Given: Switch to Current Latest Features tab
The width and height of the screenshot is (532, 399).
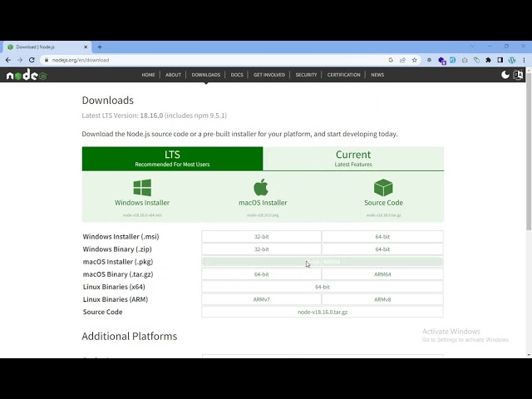Looking at the screenshot, I should [353, 159].
